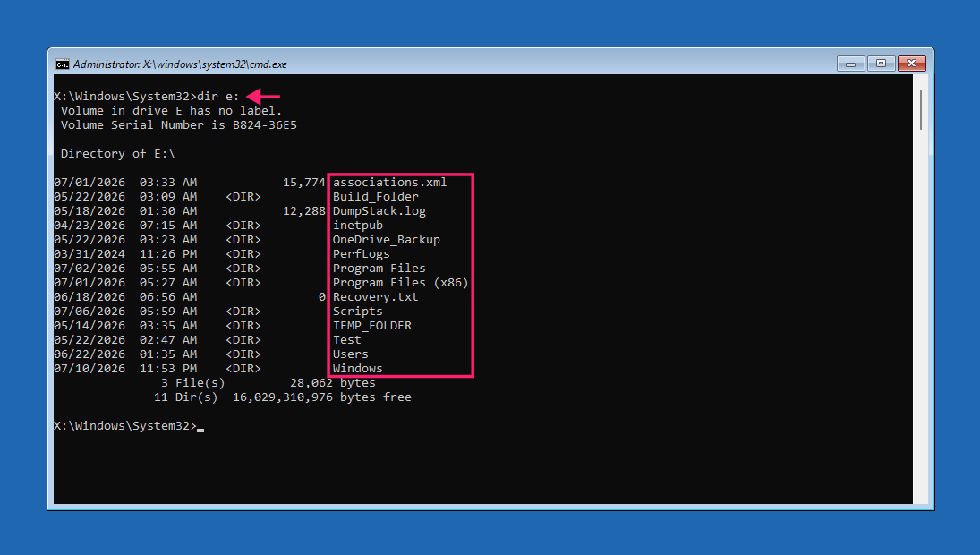Click the '28,062 bytes' total
980x555 pixels.
333,383
